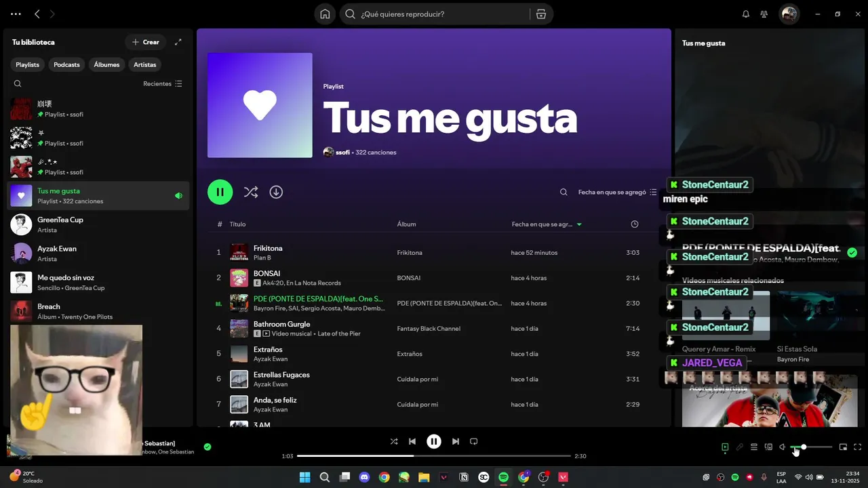Open the ssofi profile link in header

(342, 152)
